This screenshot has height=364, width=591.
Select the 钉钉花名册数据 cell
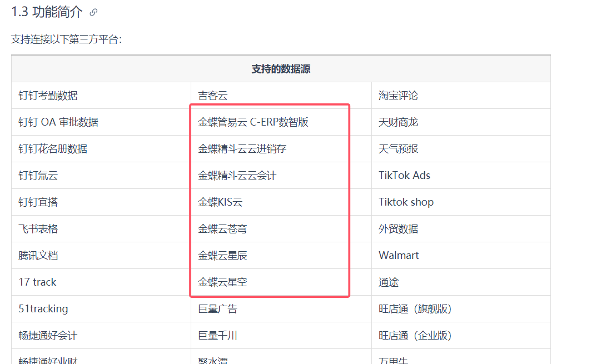(x=101, y=149)
